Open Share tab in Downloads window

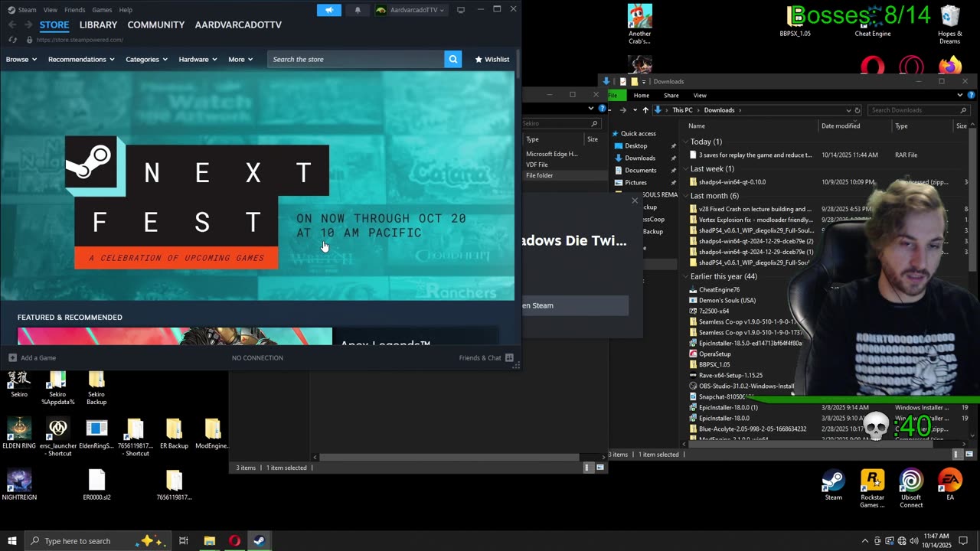tap(671, 96)
